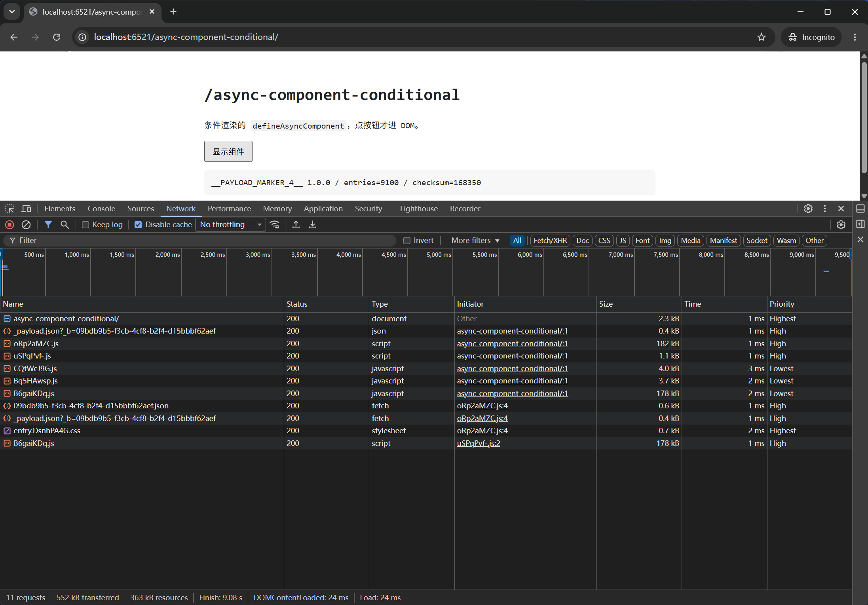The image size is (868, 605).
Task: Stop recording network log
Action: pos(9,225)
